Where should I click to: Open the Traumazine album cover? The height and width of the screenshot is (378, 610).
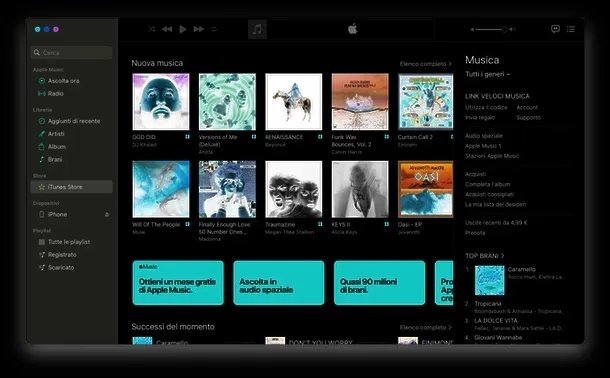pos(294,189)
